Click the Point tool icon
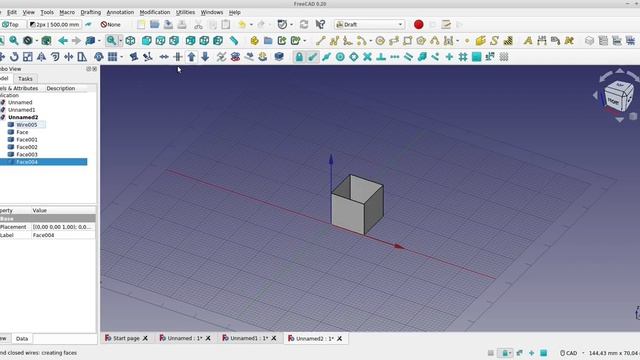 [467, 41]
